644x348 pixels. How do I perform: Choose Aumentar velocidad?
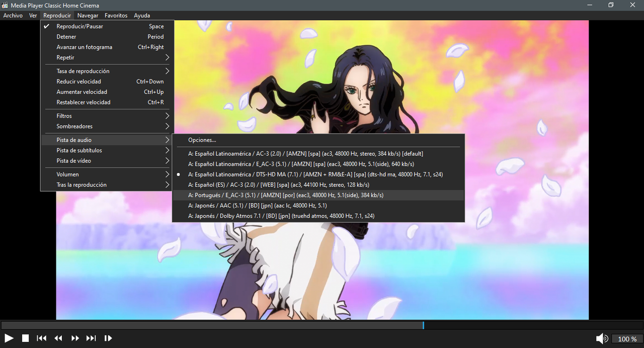click(107, 92)
